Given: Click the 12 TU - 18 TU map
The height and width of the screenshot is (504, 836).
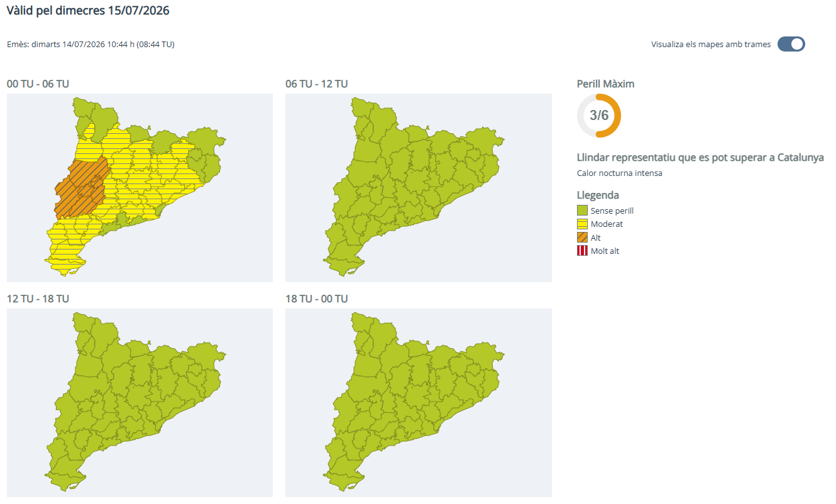Looking at the screenshot, I should [140, 402].
